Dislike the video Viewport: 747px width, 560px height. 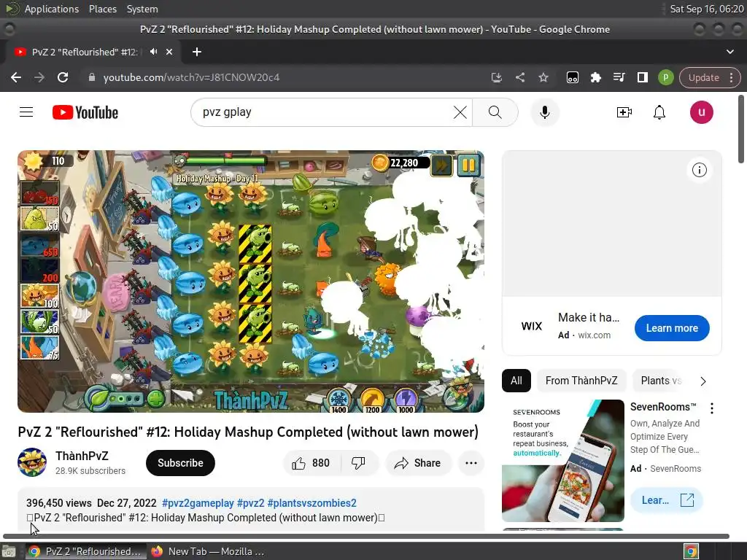tap(359, 463)
